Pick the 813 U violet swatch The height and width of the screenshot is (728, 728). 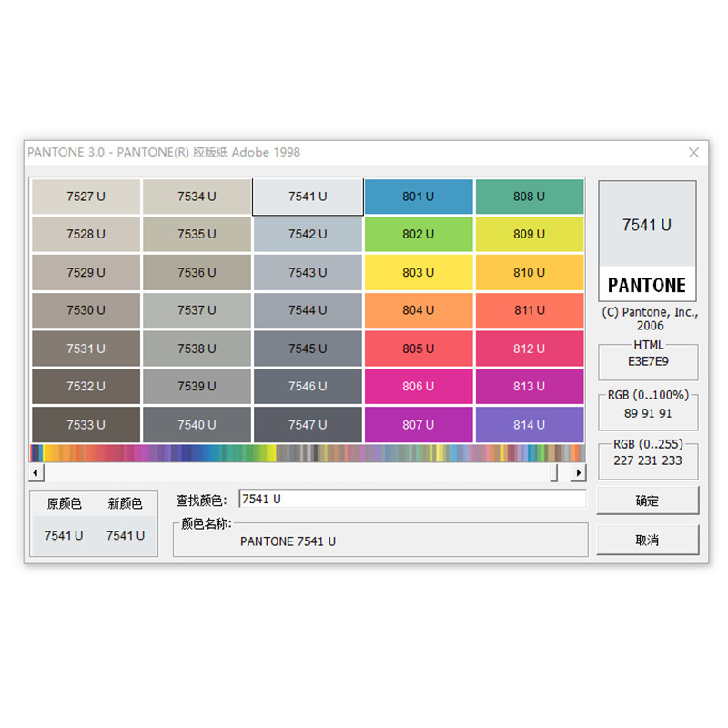(530, 386)
